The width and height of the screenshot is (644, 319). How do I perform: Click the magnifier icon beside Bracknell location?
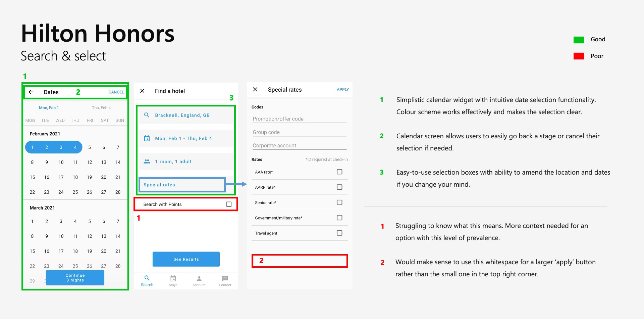point(147,115)
